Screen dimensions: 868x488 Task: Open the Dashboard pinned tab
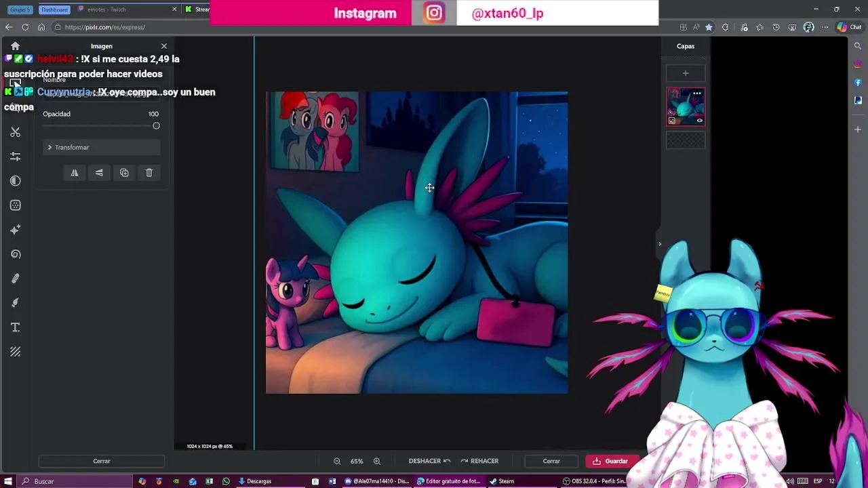54,9
